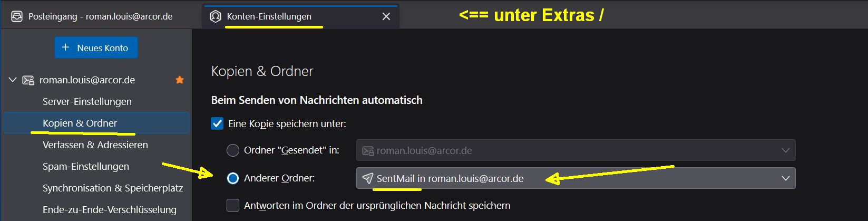Open the Gesendet account dropdown arrow

click(785, 151)
